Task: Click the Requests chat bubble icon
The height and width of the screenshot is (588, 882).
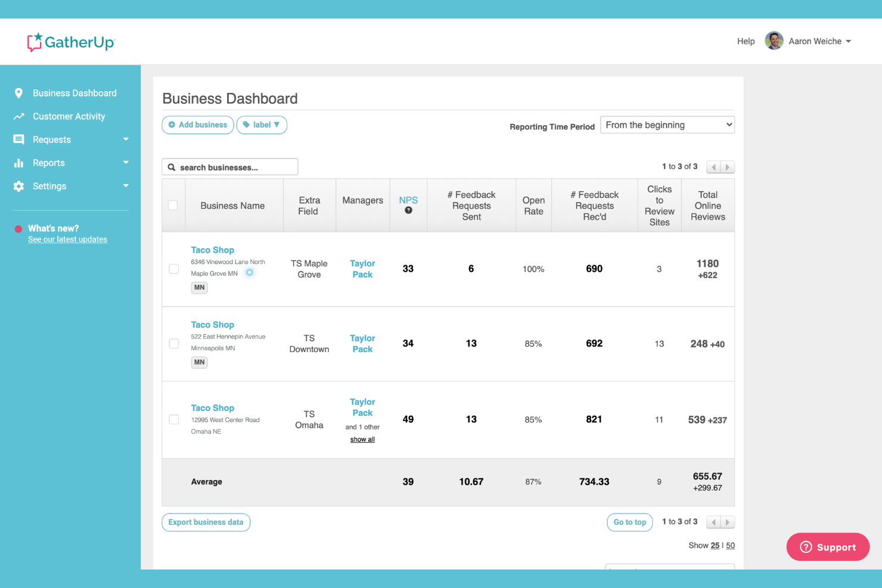Action: [x=18, y=139]
